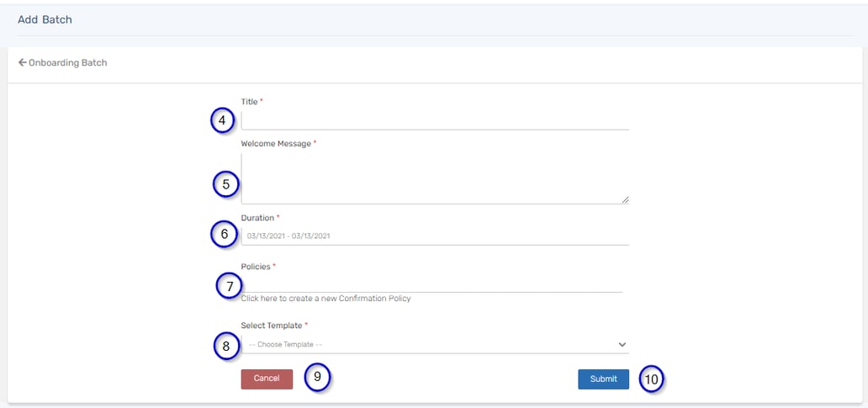Grab the Welcome Message resize handle
Image resolution: width=868 pixels, height=408 pixels.
[625, 199]
